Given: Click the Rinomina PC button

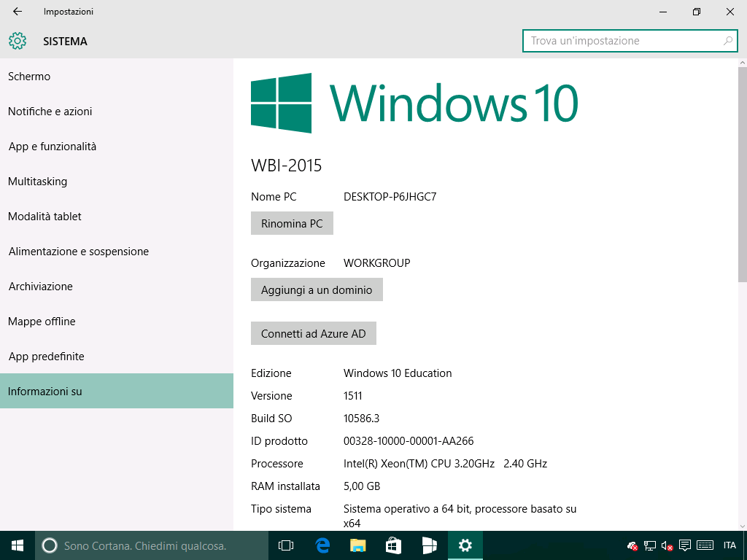Looking at the screenshot, I should pos(292,223).
